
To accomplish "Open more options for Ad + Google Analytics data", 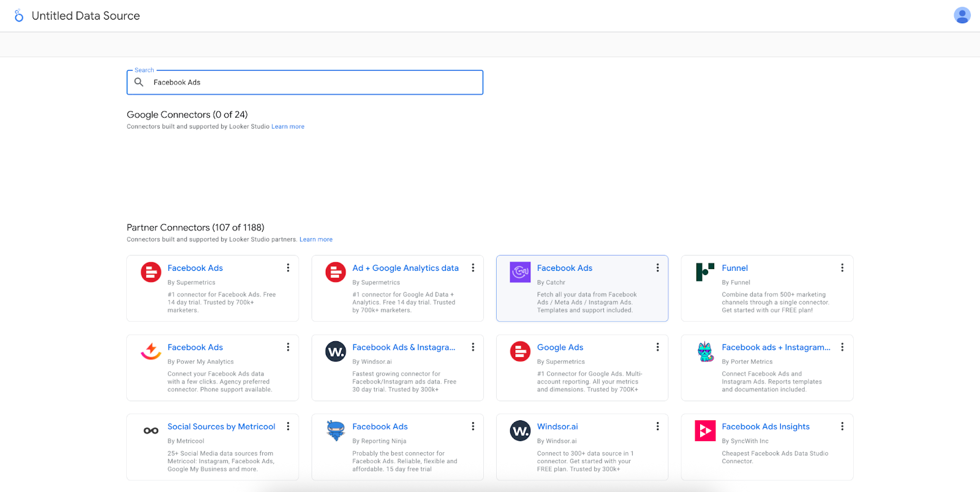I will point(473,268).
